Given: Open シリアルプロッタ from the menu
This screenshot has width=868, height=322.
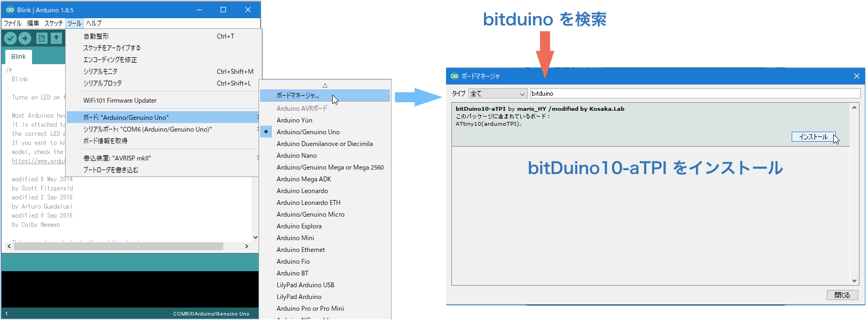Looking at the screenshot, I should [163, 83].
